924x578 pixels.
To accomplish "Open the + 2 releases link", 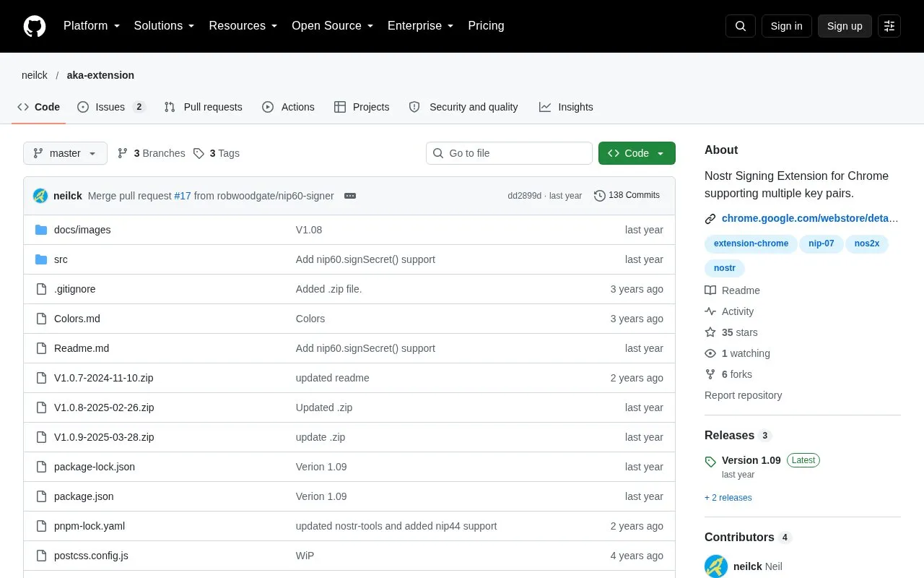I will tap(728, 498).
